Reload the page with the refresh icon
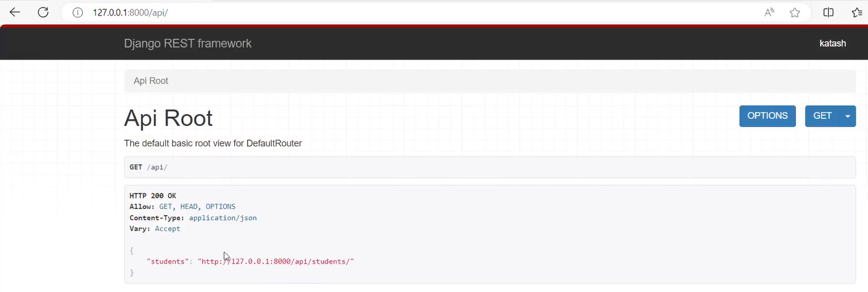868x292 pixels. coord(43,12)
